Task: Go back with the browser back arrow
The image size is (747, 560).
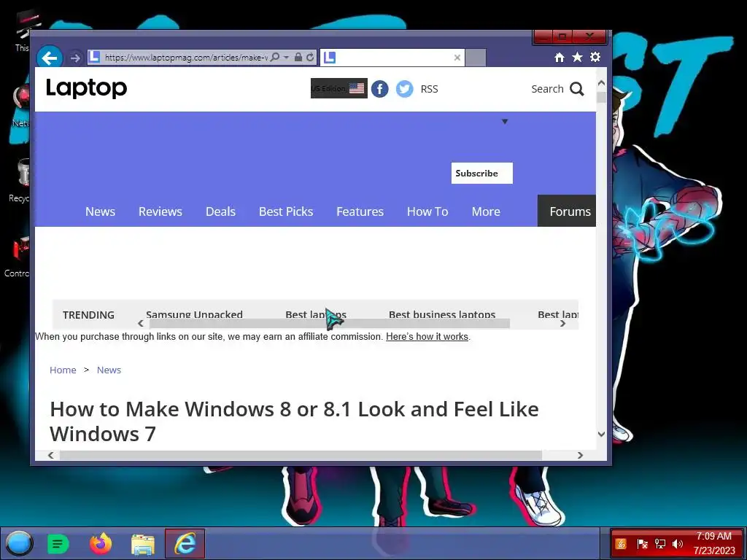Action: [49, 58]
